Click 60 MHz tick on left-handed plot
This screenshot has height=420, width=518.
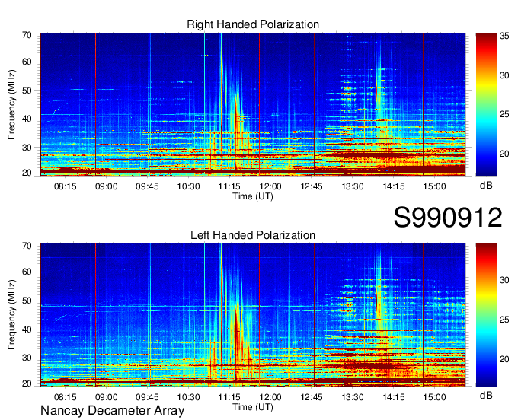click(27, 272)
